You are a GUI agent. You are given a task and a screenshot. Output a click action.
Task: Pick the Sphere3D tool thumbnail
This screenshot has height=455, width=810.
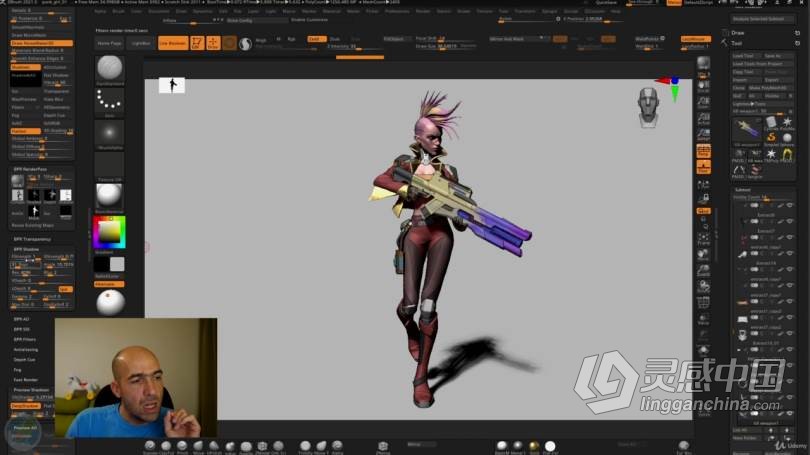click(787, 138)
